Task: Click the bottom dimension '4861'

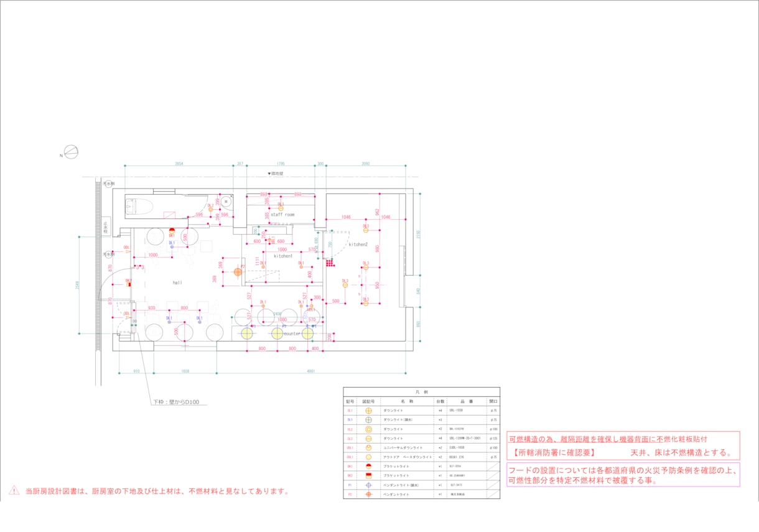Action: coord(311,371)
